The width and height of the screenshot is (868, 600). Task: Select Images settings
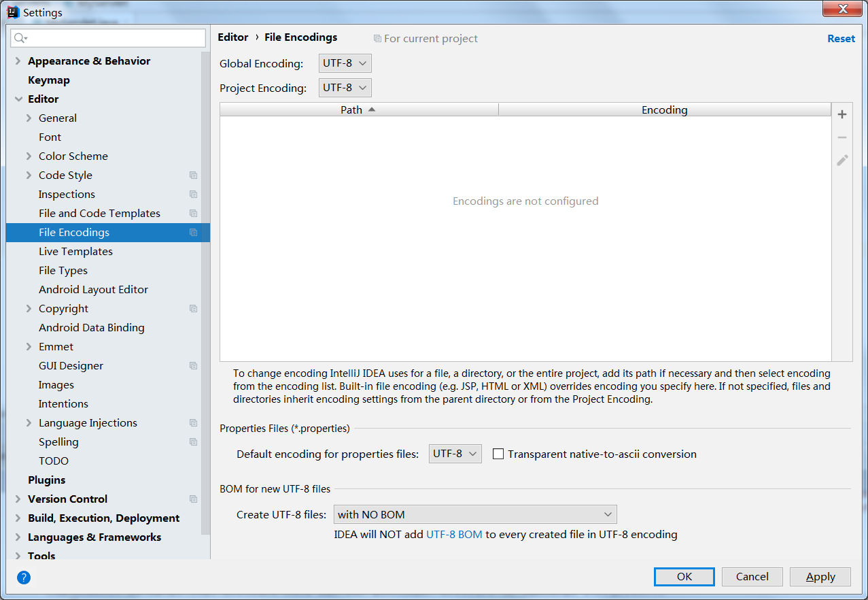[56, 385]
